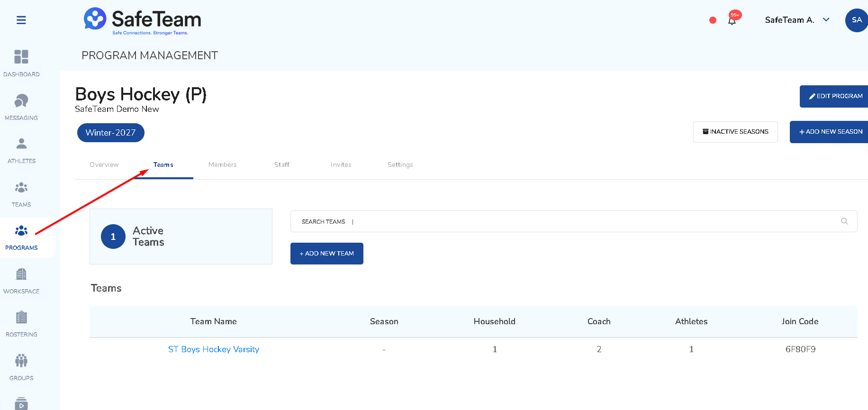
Task: Select Programs in the sidebar
Action: (x=21, y=237)
